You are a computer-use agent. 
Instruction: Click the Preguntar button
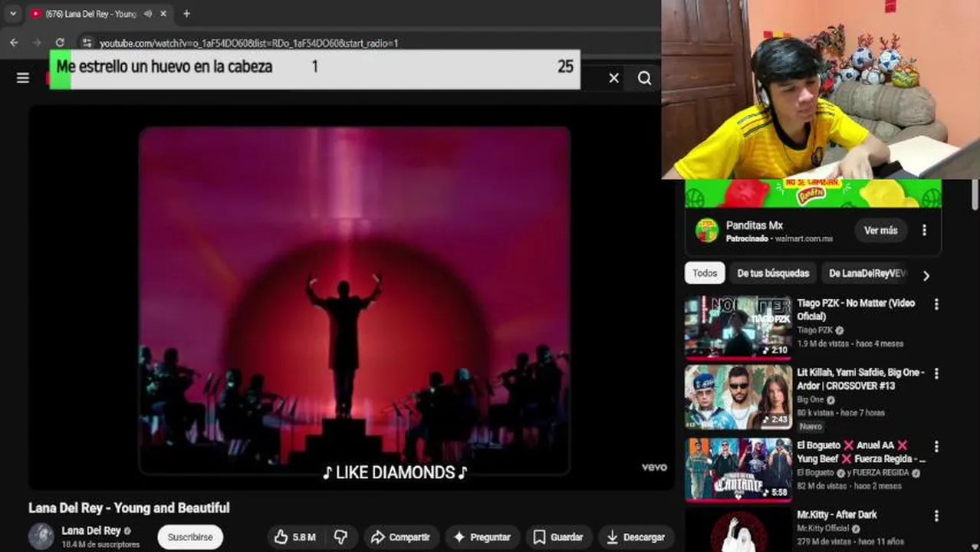tap(482, 537)
